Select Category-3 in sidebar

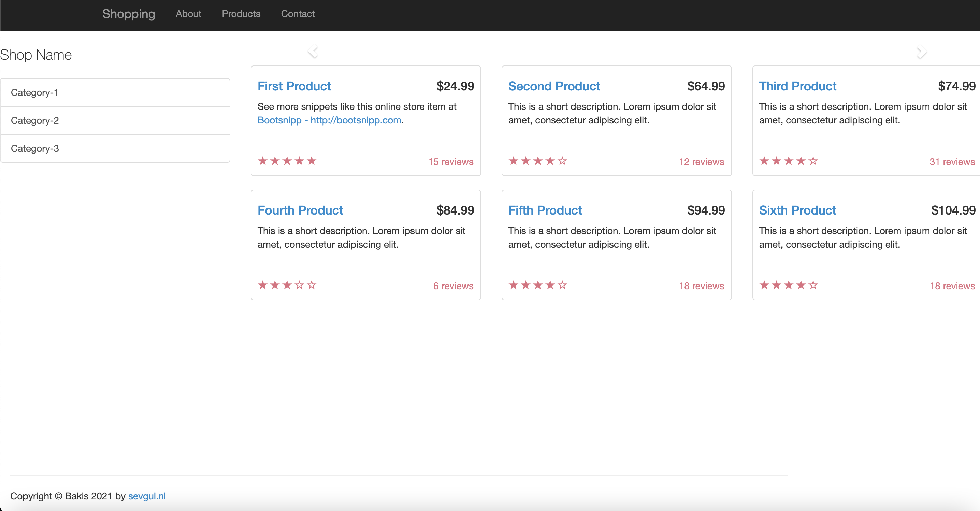pos(115,148)
